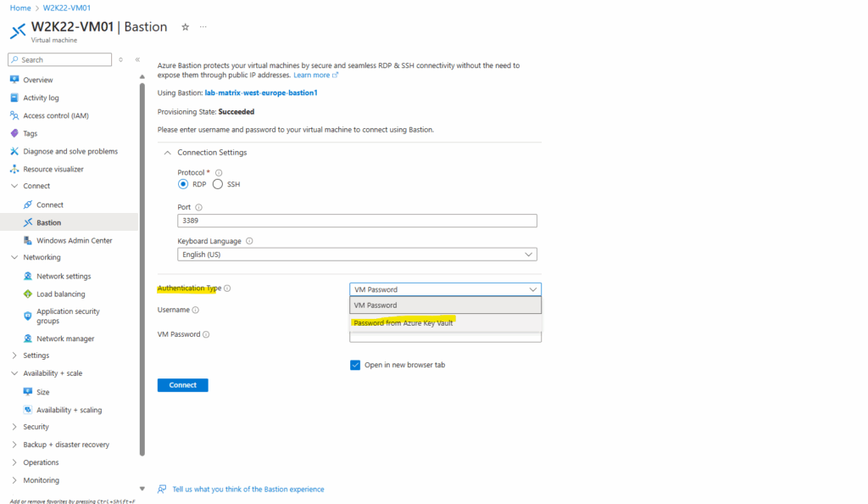Click the info icon beside Authentication Type
Image resolution: width=868 pixels, height=504 pixels.
(227, 288)
